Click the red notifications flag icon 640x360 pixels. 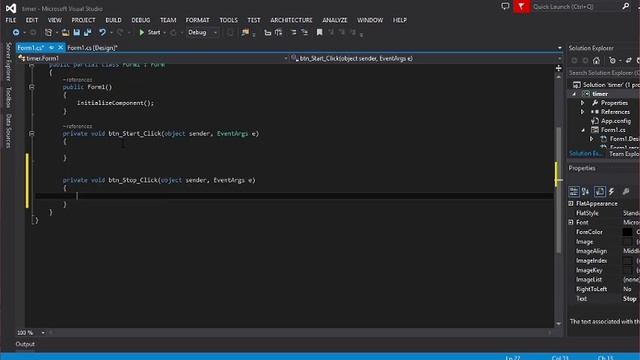[x=521, y=6]
